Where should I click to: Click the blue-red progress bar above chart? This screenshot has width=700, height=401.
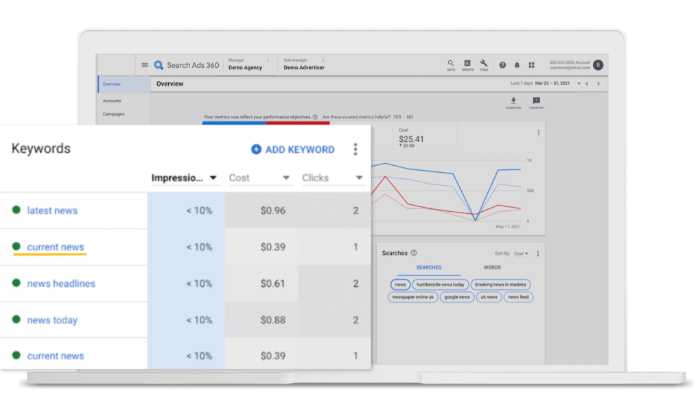(266, 123)
